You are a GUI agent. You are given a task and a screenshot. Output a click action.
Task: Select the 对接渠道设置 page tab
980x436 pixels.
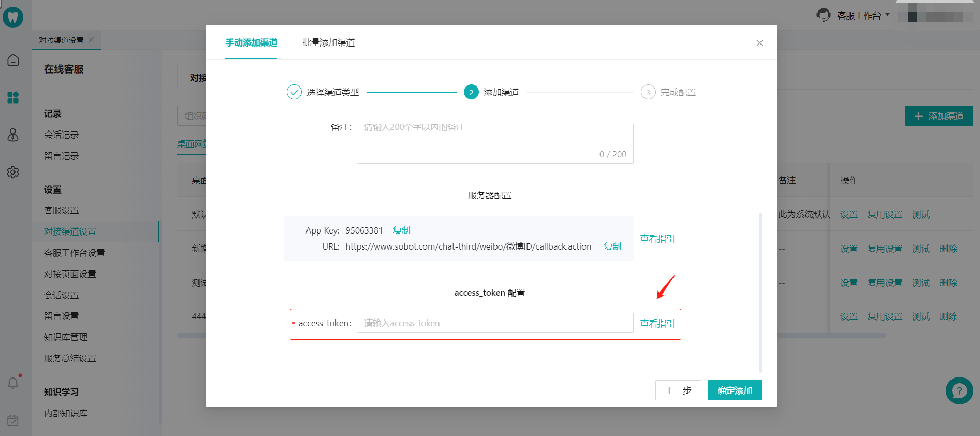click(61, 40)
